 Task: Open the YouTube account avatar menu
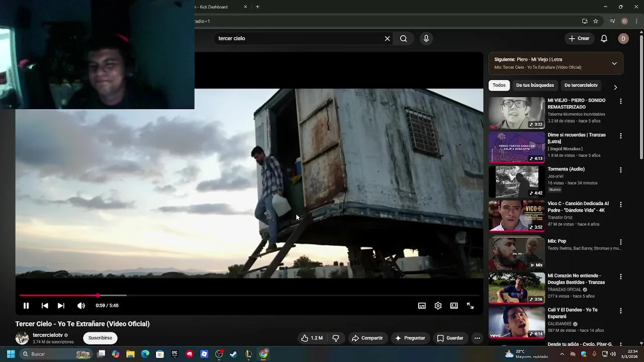point(623,38)
